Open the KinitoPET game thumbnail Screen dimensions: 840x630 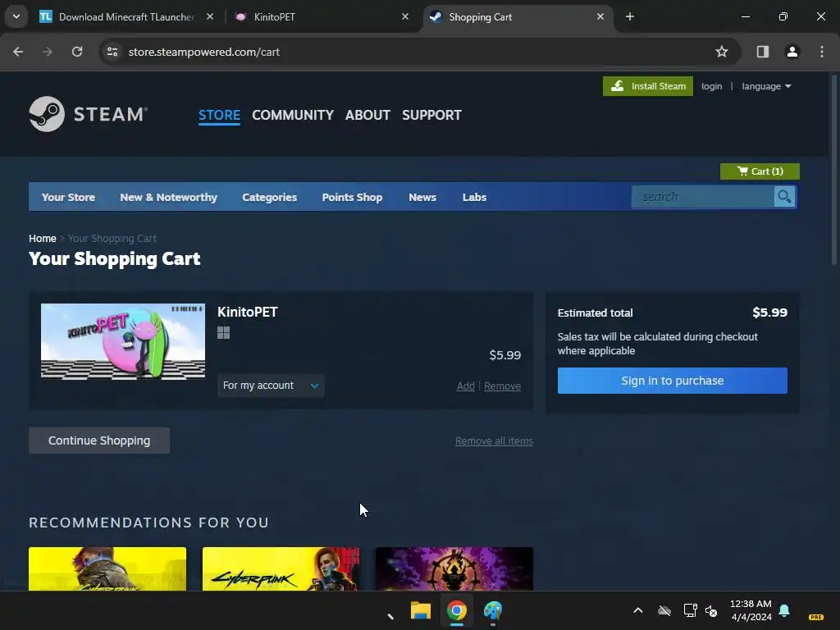coord(123,342)
